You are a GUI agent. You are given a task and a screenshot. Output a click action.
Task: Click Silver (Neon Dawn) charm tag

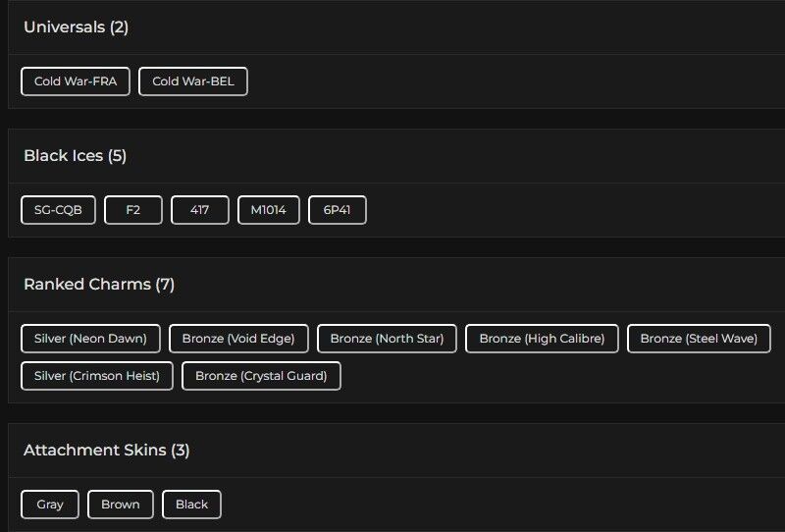click(x=90, y=339)
